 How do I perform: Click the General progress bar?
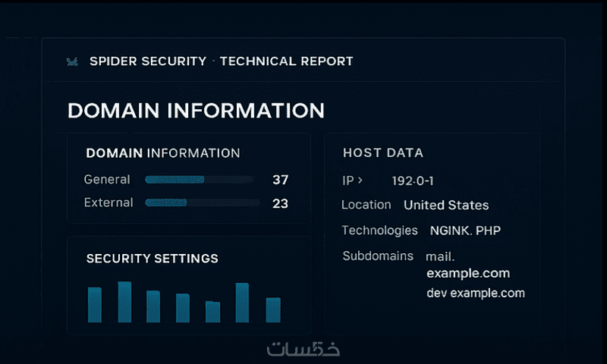pyautogui.click(x=199, y=180)
